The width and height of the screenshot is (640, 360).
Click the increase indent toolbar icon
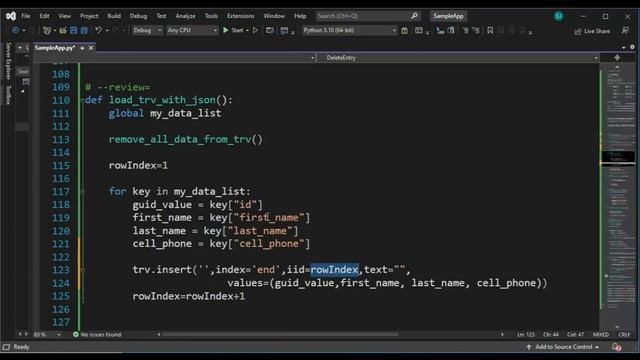point(476,31)
